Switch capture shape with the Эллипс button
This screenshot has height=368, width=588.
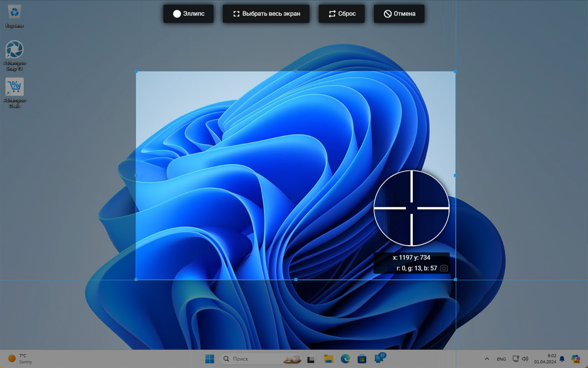click(188, 14)
